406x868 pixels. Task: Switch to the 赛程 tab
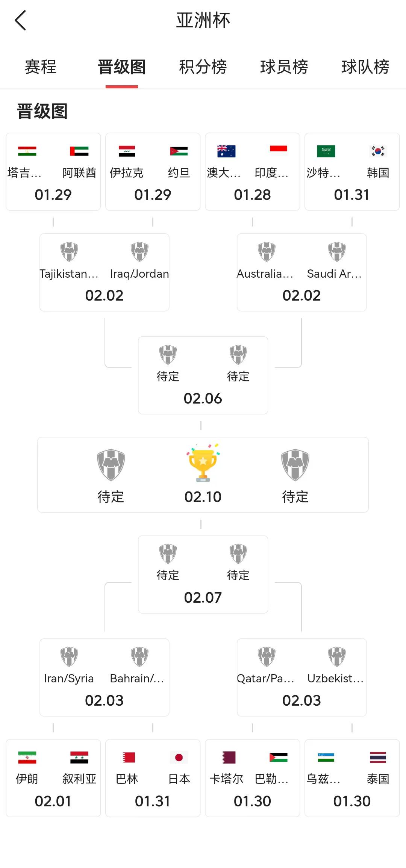click(x=41, y=67)
